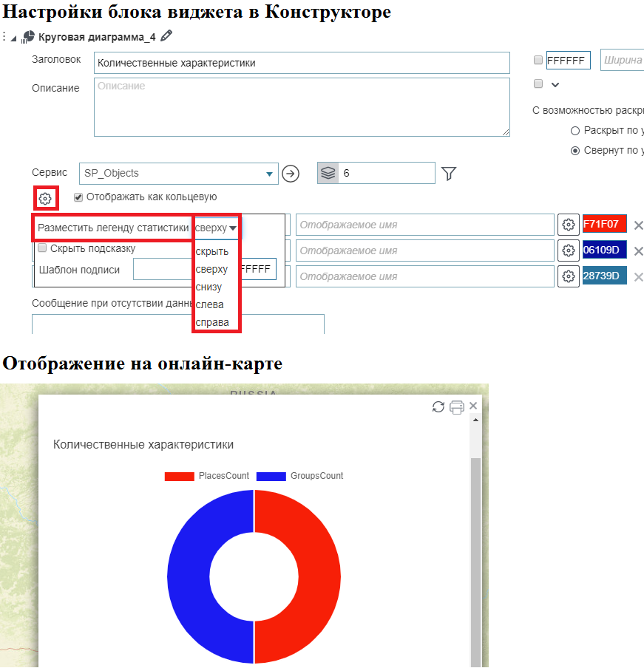Open the filter funnel icon
Image resolution: width=644 pixels, height=668 pixels.
point(449,174)
